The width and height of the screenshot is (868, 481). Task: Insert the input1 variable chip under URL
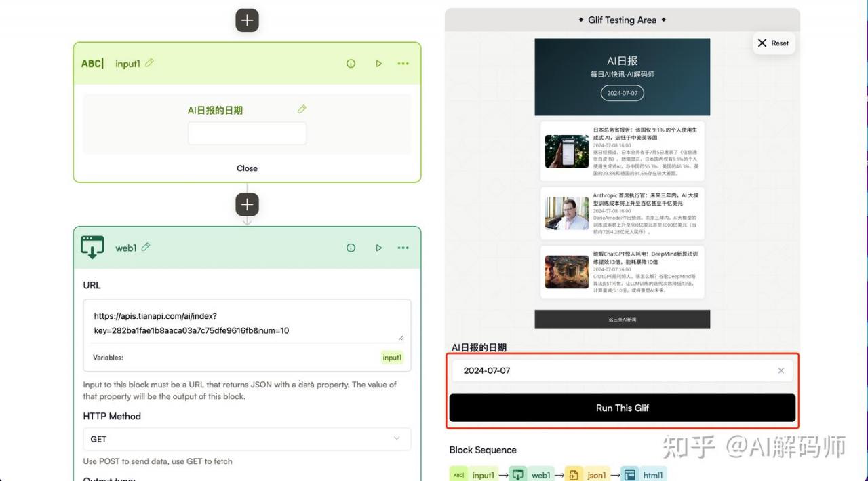point(392,358)
